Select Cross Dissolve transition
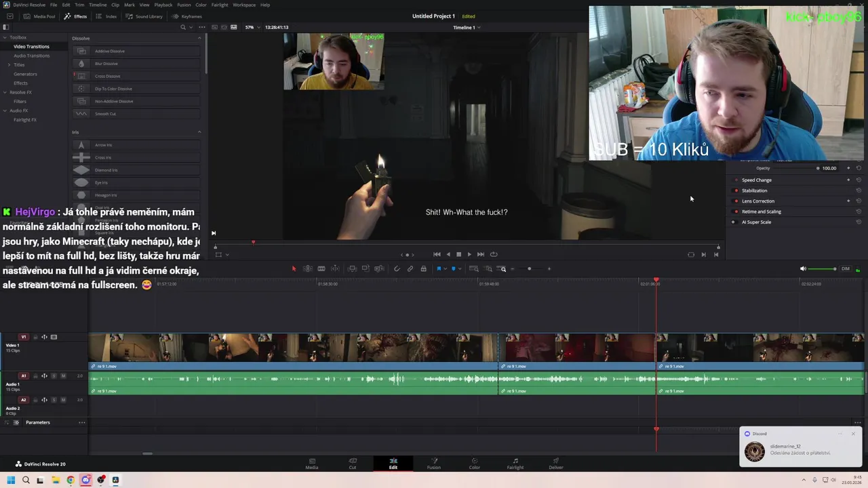The image size is (868, 488). [136, 76]
